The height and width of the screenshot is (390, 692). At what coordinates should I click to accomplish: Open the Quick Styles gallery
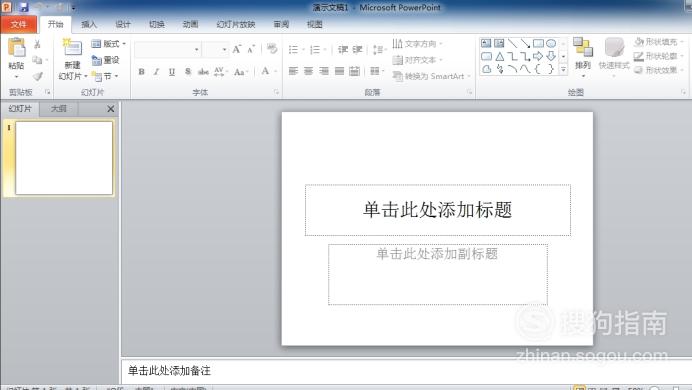tap(614, 57)
